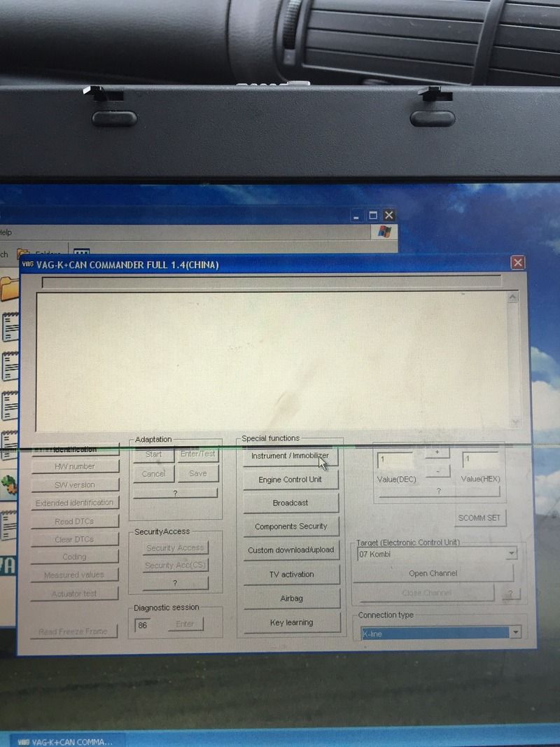Click the Adaptation help question mark button
This screenshot has width=560, height=747.
pyautogui.click(x=175, y=494)
